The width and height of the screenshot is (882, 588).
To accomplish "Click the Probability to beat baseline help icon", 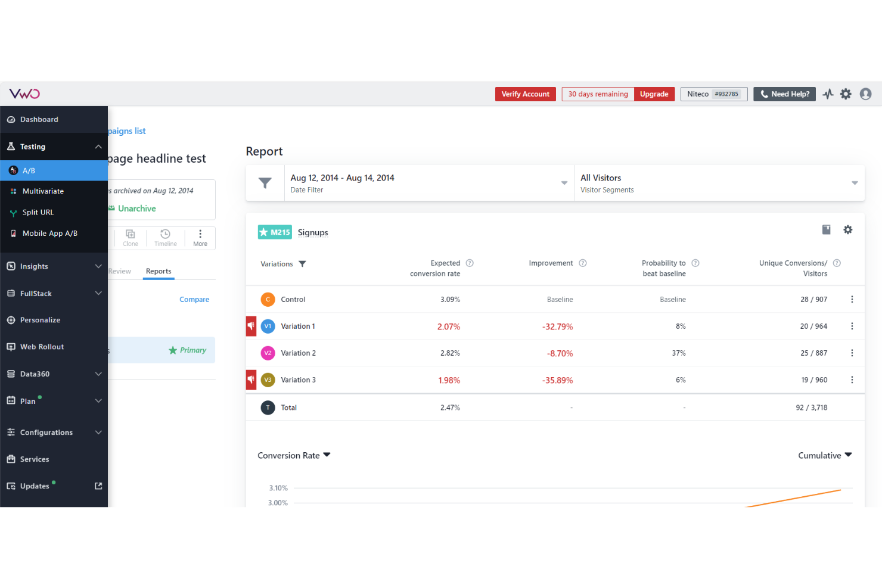I will click(695, 263).
